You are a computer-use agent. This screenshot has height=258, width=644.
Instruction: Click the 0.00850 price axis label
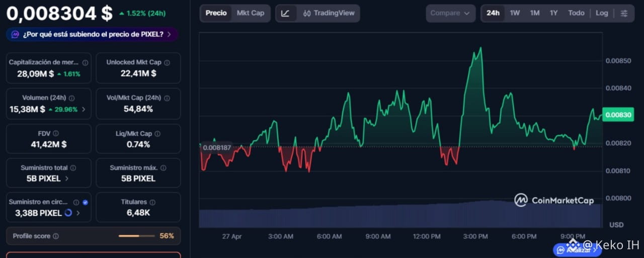click(618, 61)
